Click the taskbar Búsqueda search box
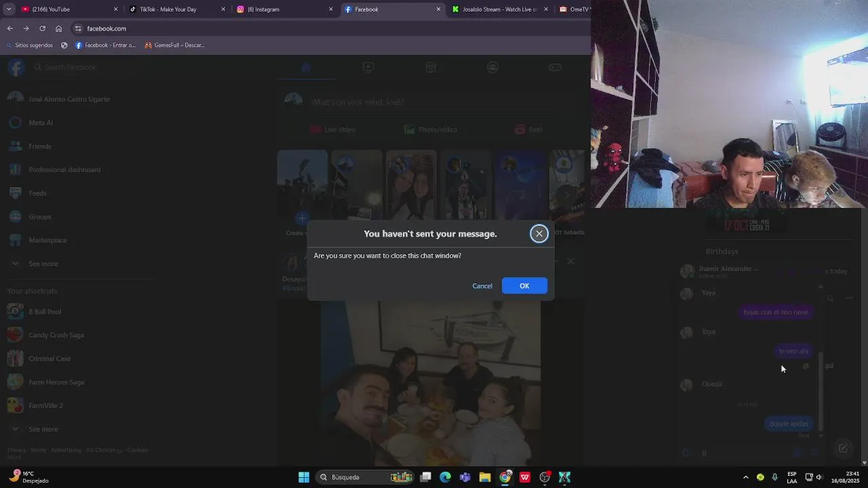868x488 pixels. pyautogui.click(x=366, y=477)
